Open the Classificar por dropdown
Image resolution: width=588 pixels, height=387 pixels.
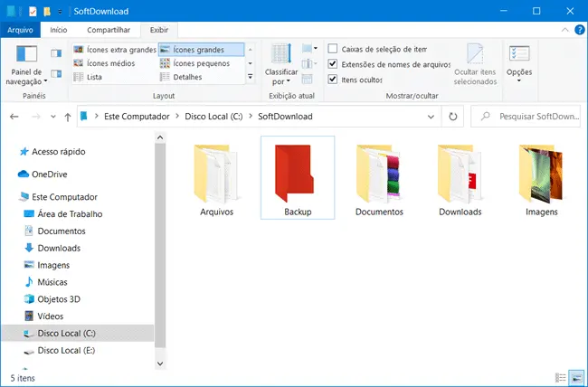[x=280, y=65]
